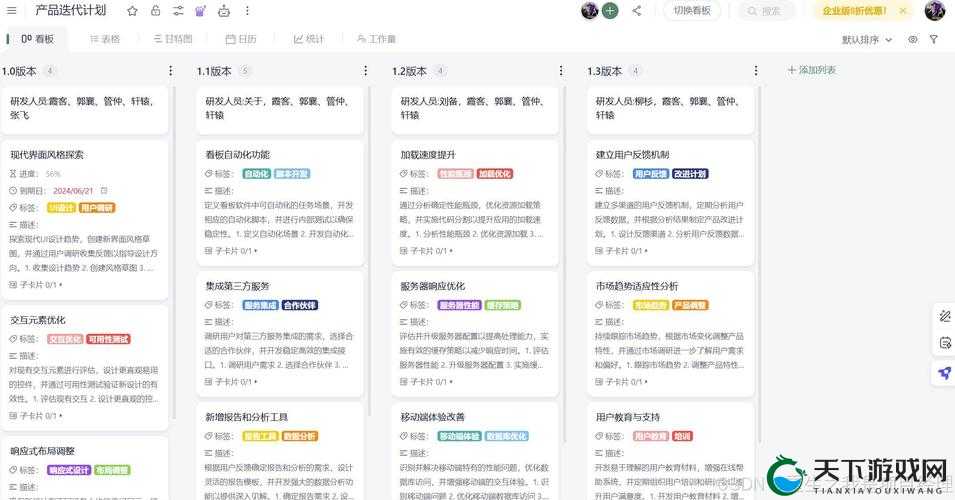Open the hamburger sidebar menu
Screen dimensions: 955x500
(x=11, y=10)
